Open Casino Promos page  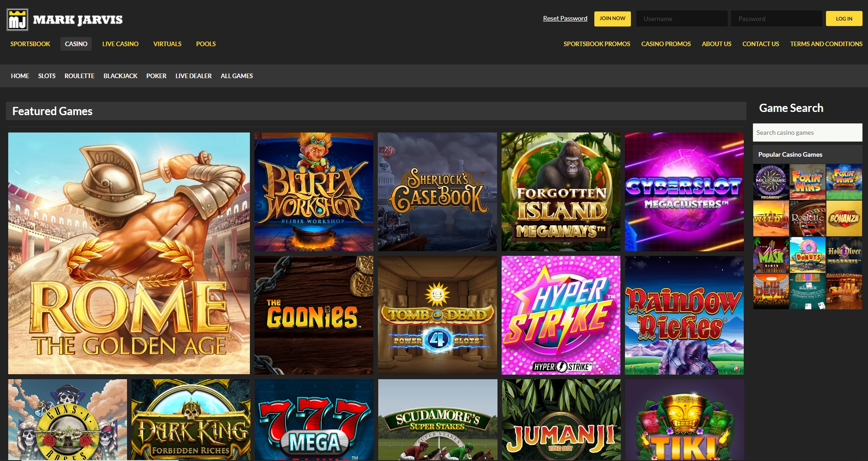pos(666,44)
